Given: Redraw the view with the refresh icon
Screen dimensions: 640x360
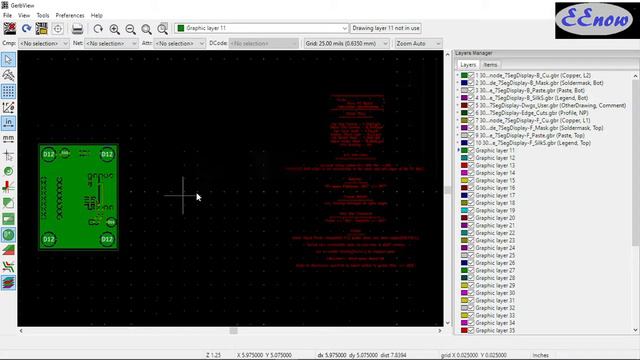Looking at the screenshot, I should tap(98, 29).
